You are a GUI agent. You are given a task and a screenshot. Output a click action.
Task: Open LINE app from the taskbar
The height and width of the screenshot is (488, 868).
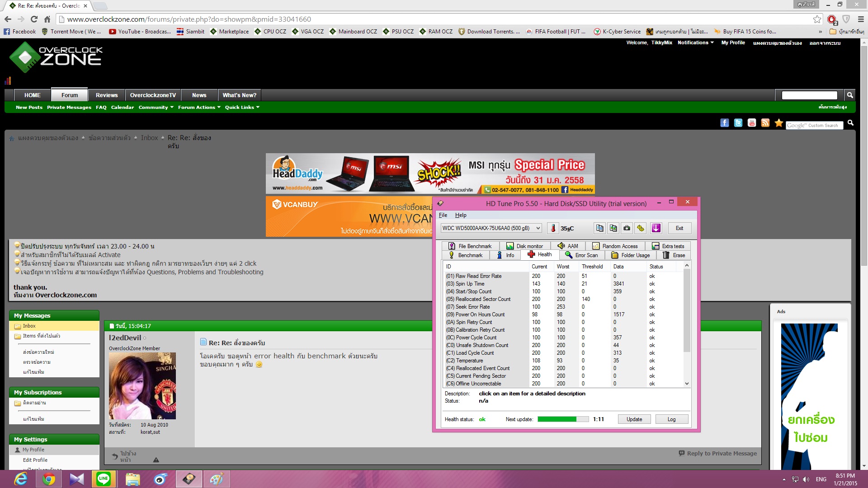(104, 479)
